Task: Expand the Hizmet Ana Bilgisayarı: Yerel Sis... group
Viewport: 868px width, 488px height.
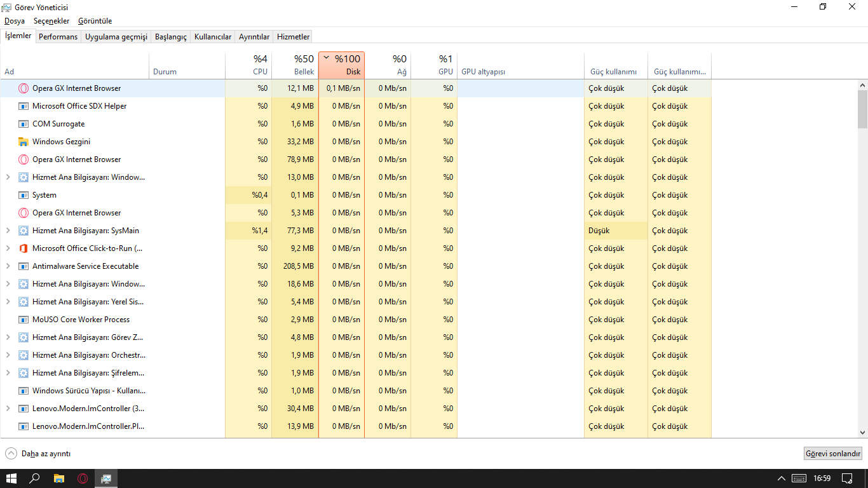Action: [x=8, y=302]
